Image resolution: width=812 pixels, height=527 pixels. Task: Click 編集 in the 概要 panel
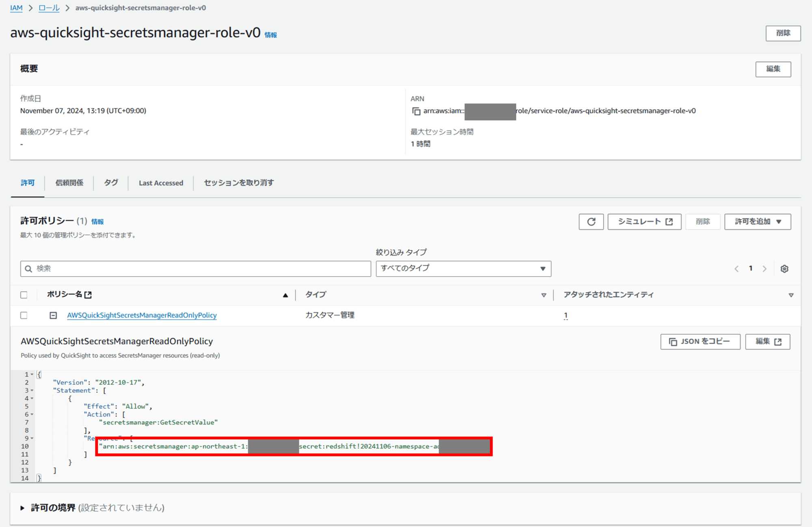pos(773,69)
